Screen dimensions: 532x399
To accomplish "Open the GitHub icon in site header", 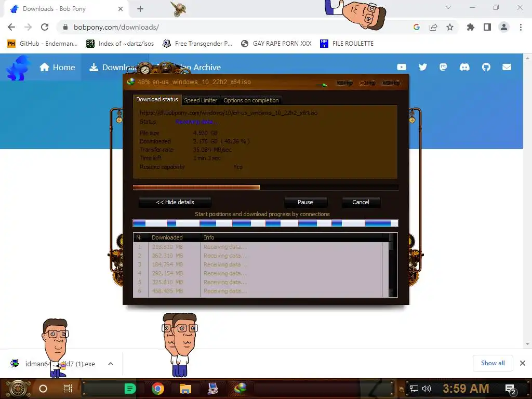I will coord(486,67).
